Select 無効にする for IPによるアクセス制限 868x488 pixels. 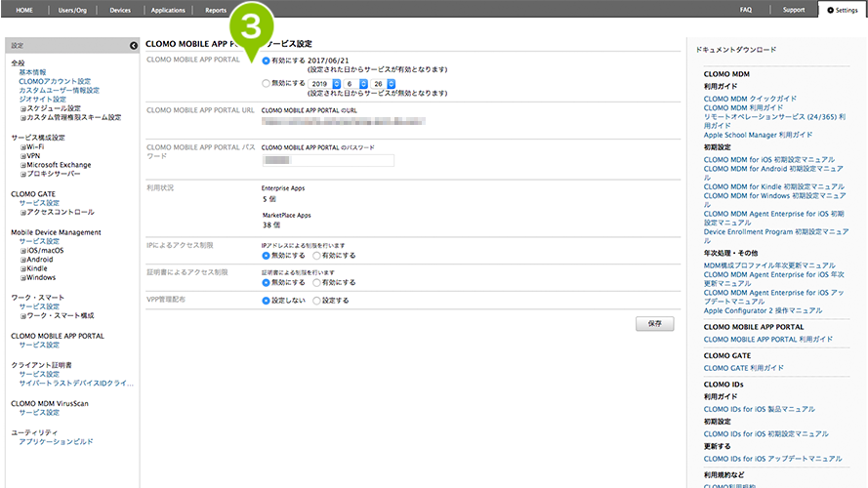coord(266,256)
